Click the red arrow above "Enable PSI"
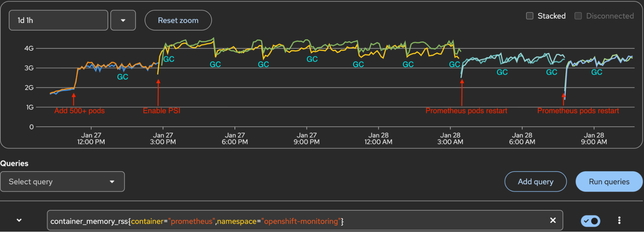Image resolution: width=644 pixels, height=232 pixels. pos(158,92)
